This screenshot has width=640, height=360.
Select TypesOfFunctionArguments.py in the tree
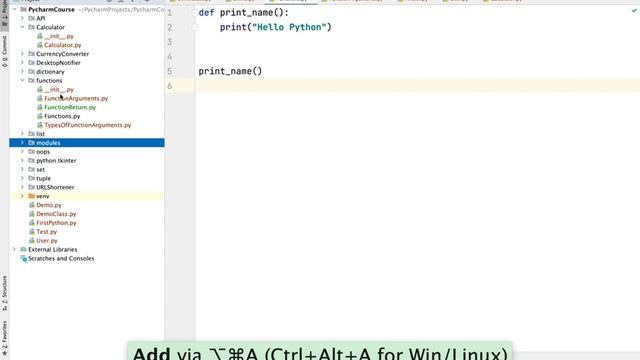(88, 125)
